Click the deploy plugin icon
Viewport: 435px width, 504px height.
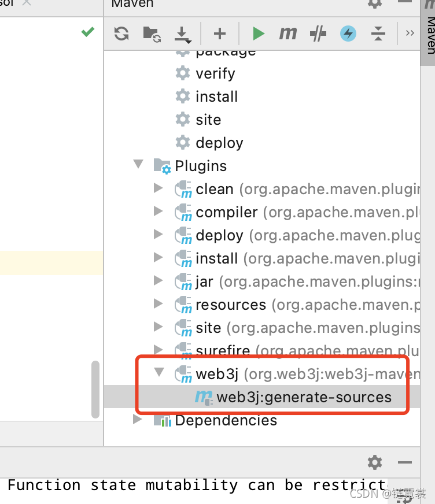coord(183,236)
